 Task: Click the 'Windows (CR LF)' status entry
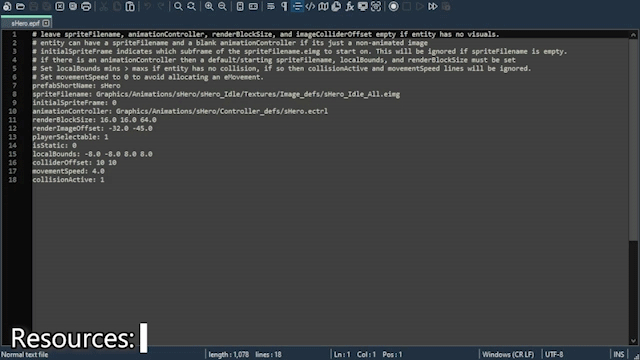[x=508, y=354]
